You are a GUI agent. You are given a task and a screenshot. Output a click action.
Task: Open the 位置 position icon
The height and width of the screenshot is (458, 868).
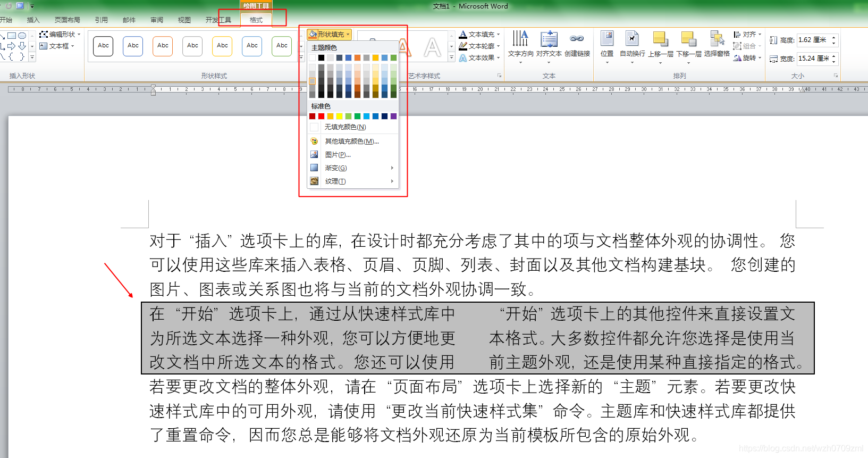(x=607, y=39)
